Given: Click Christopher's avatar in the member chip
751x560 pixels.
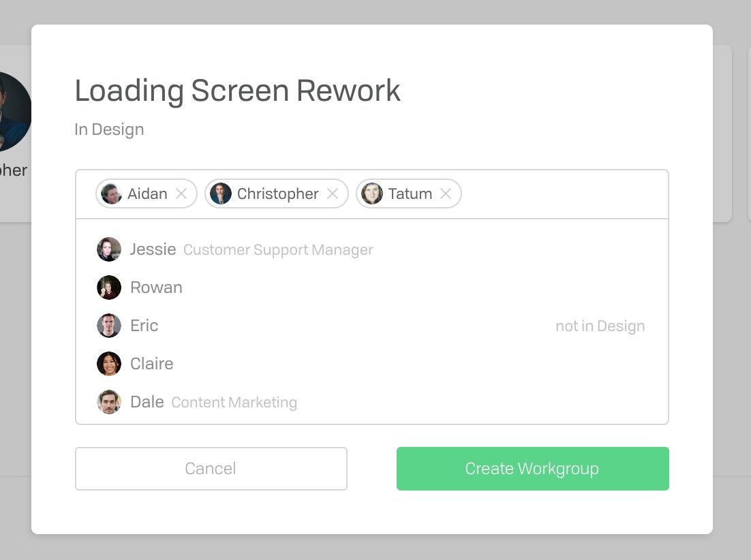Looking at the screenshot, I should click(x=221, y=194).
